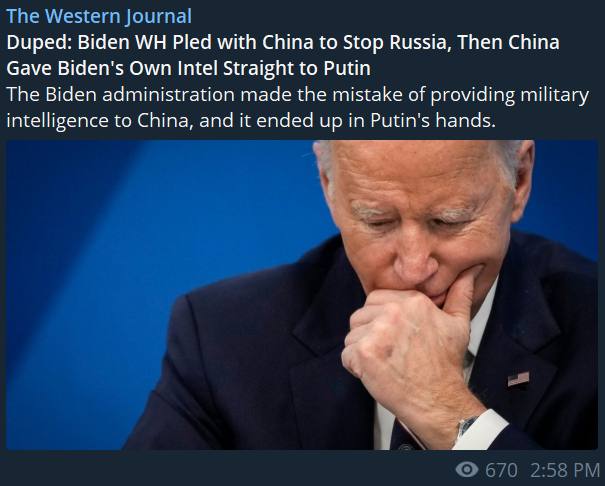Image resolution: width=605 pixels, height=486 pixels.
Task: Click the word 'Duped:' at headline start
Action: pos(39,43)
